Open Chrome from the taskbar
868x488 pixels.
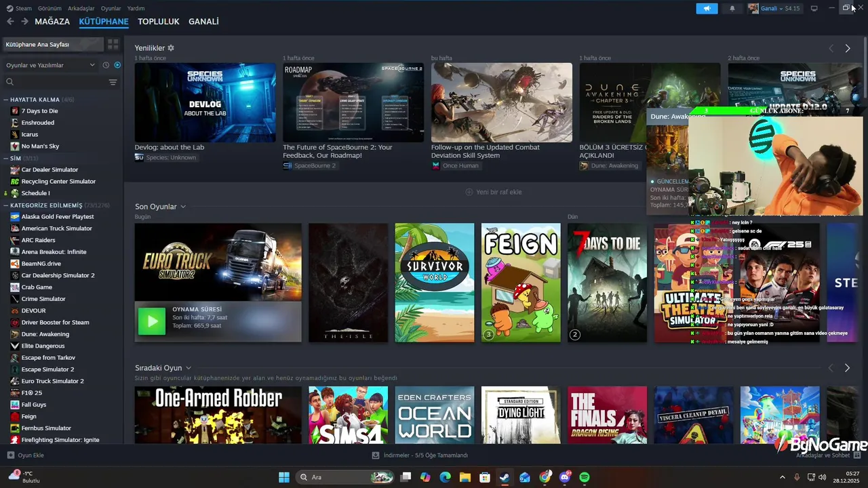coord(545,477)
